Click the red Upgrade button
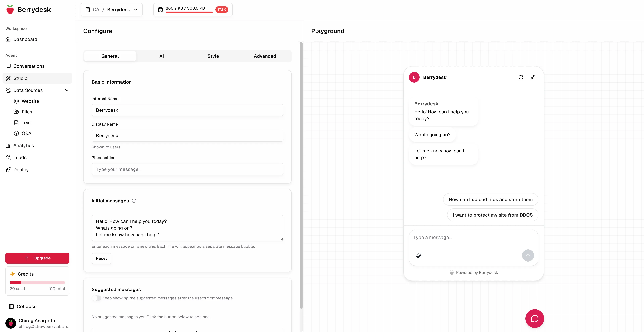 click(x=37, y=258)
